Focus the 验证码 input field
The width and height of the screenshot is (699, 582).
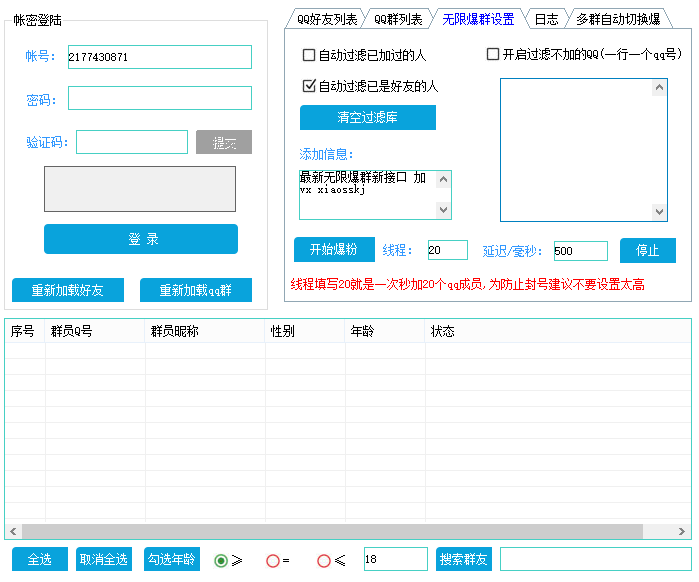click(132, 142)
